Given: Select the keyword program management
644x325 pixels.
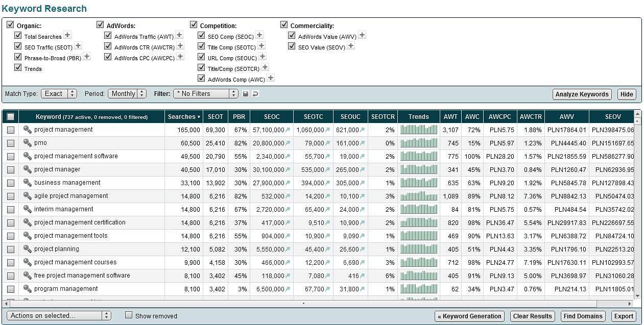Looking at the screenshot, I should (66, 289).
